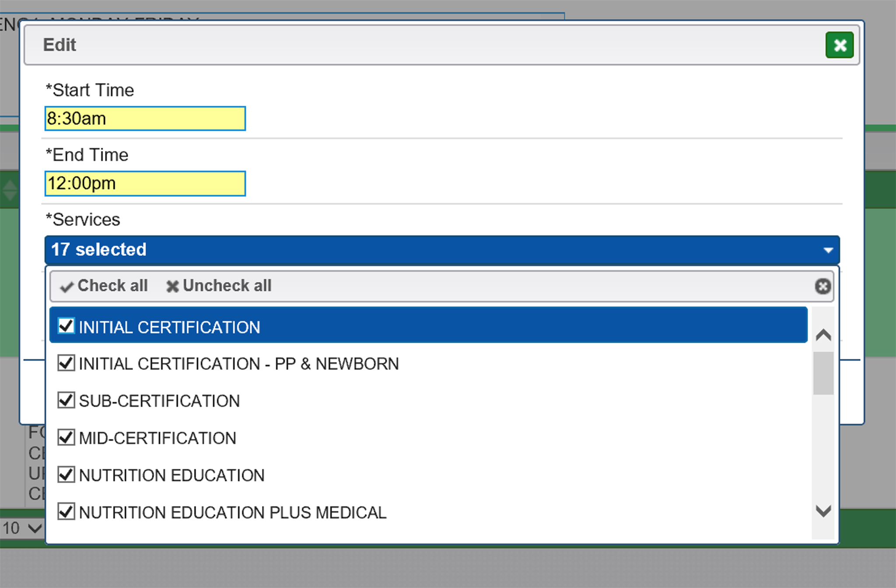The height and width of the screenshot is (588, 896).
Task: Click Uncheck all services link
Action: 227,286
